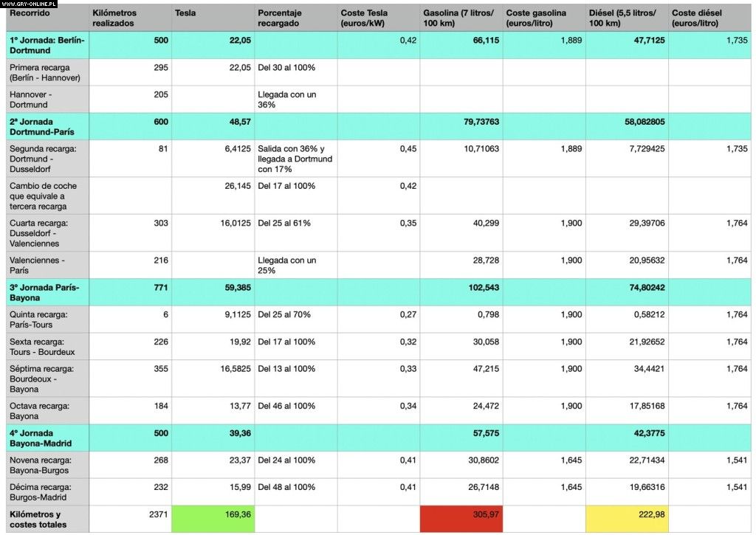Select the 'Del 24 al 100%' cell
The width and height of the screenshot is (756, 535).
click(x=286, y=460)
